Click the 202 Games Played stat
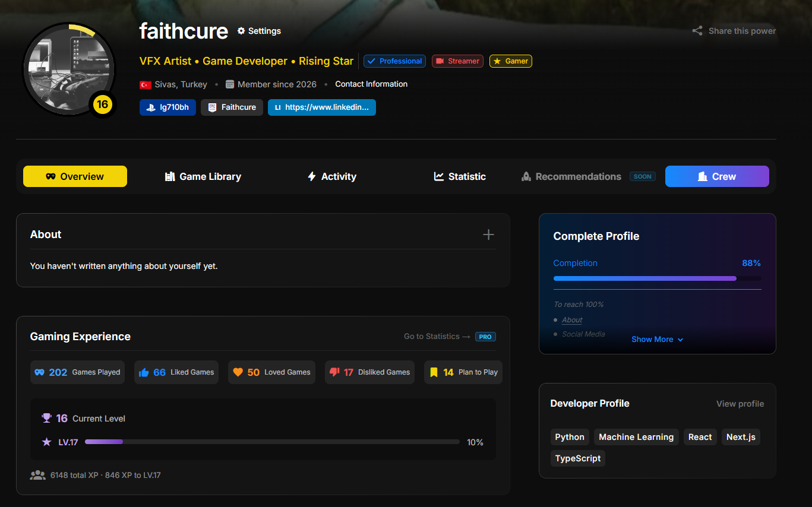 [77, 372]
